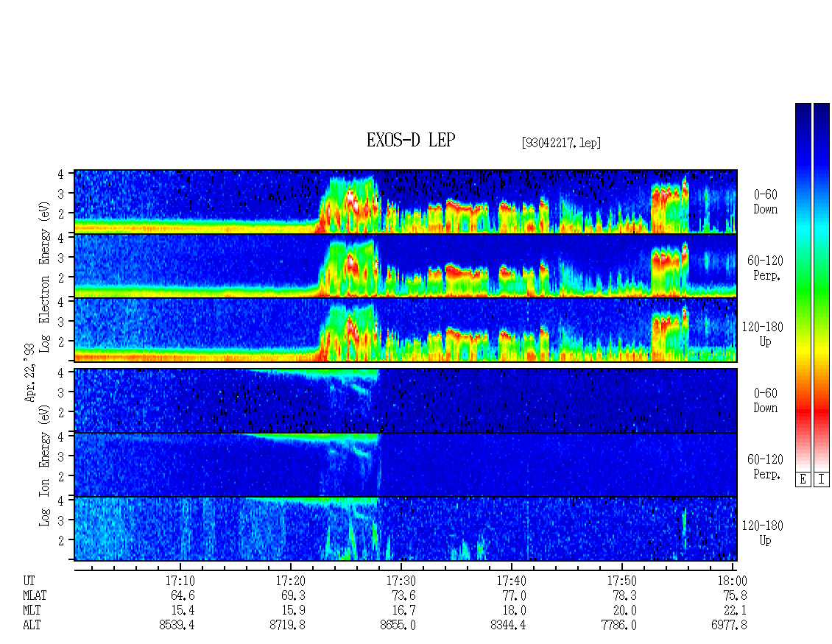Click the MLAT value 69.3
The height and width of the screenshot is (644, 832).
293,595
